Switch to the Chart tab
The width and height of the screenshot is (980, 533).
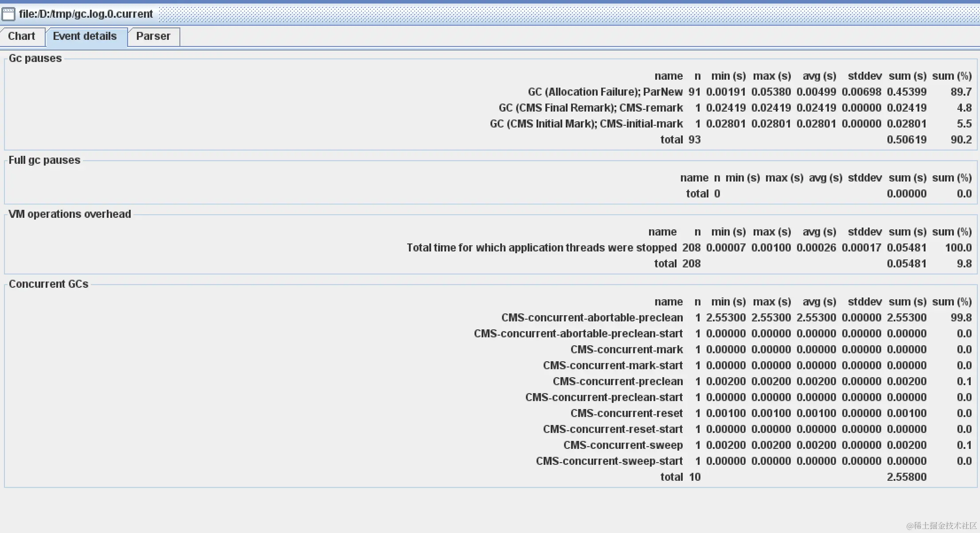pos(21,36)
